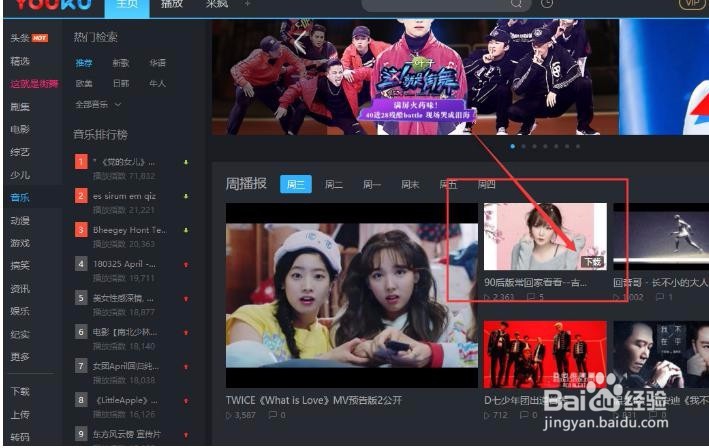This screenshot has height=448, width=709.
Task: Open the third top tab beside 播放
Action: point(217,5)
